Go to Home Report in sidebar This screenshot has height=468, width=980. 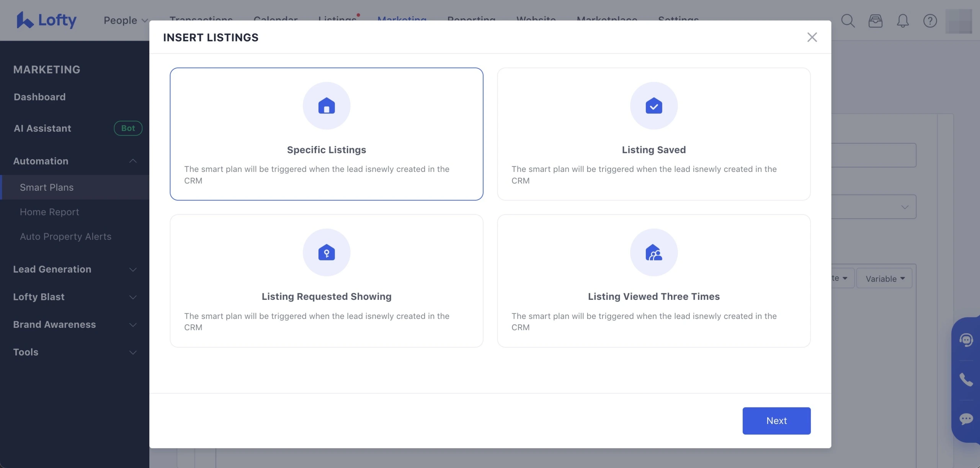49,212
